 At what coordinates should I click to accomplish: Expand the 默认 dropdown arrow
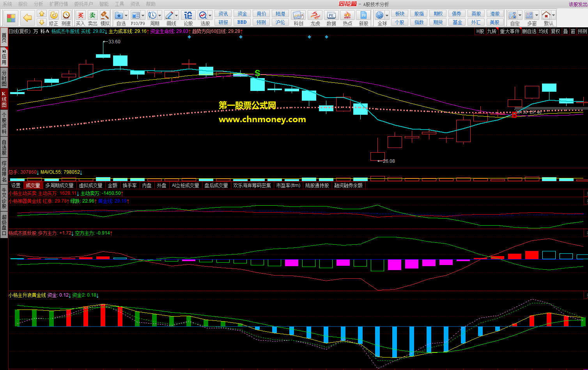pos(553,16)
